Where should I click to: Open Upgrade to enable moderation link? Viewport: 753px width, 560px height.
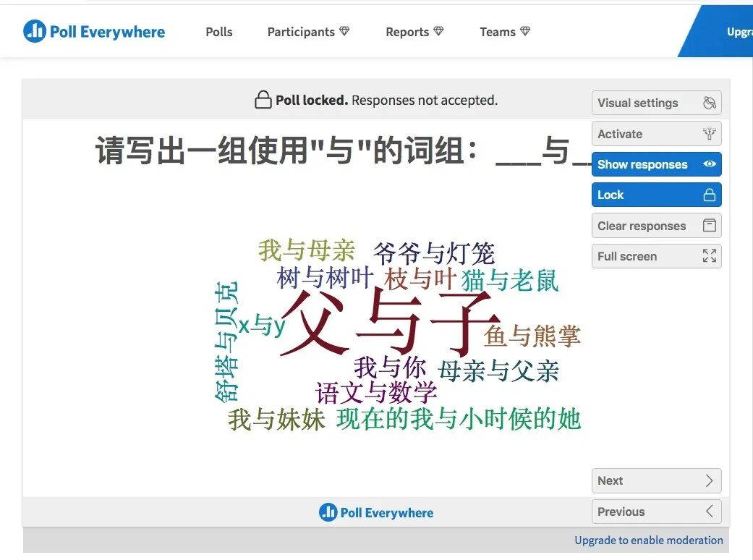pos(648,540)
